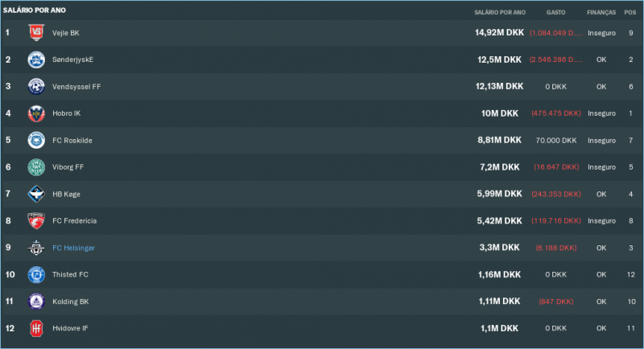The width and height of the screenshot is (644, 349).
Task: Click the Kolding BK purple crest
Action: click(x=36, y=302)
